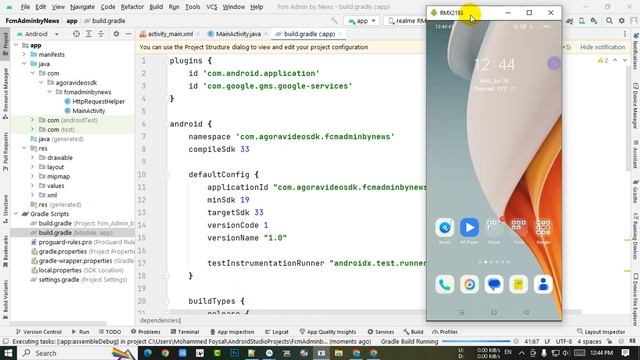Viewport: 640px width, 360px height.
Task: Open the Problems tool window
Action: point(146,332)
